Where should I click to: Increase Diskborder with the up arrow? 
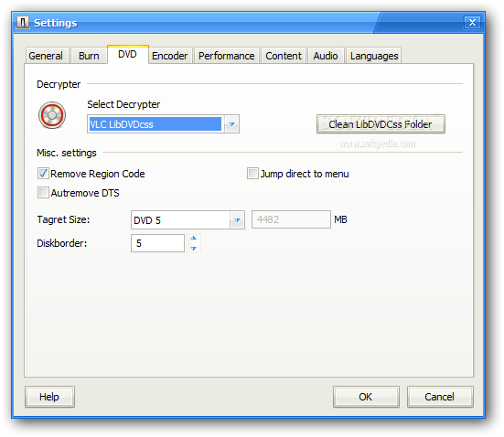(193, 239)
